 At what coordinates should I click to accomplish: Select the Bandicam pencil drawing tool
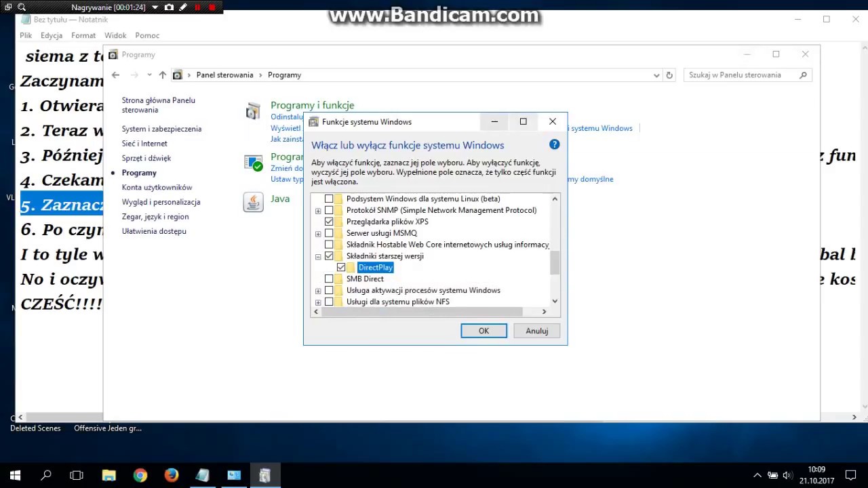(x=183, y=7)
